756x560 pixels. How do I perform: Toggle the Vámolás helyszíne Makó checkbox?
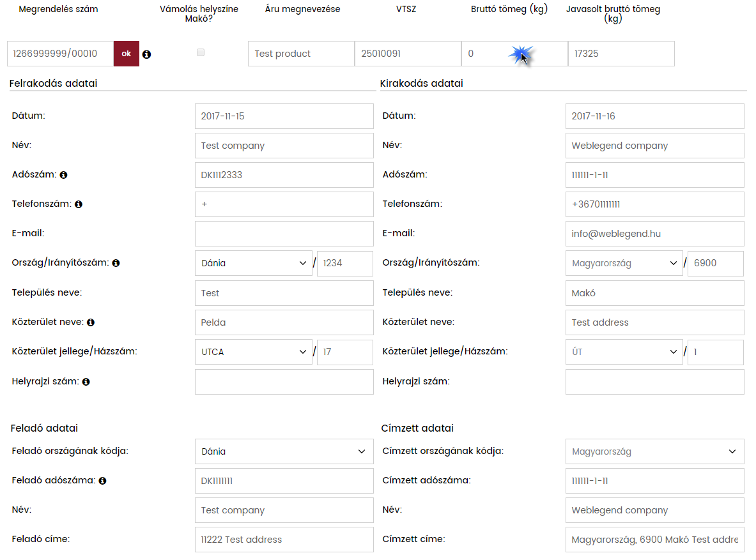click(x=201, y=53)
